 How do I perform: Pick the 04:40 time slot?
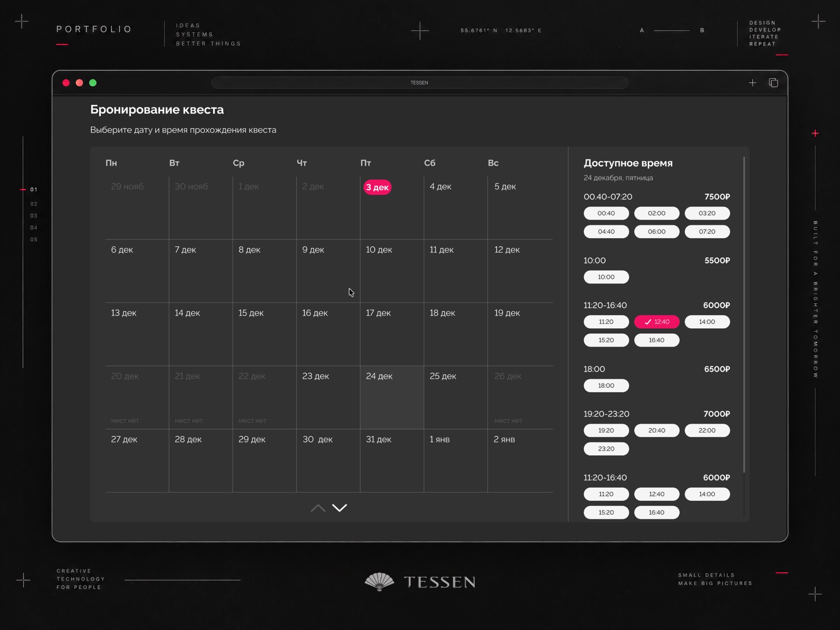pos(606,232)
